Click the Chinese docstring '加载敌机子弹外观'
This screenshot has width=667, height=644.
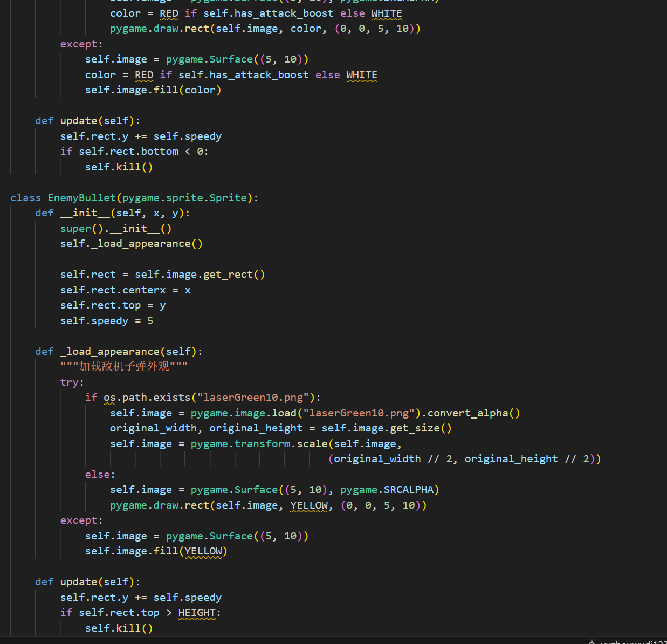click(124, 367)
